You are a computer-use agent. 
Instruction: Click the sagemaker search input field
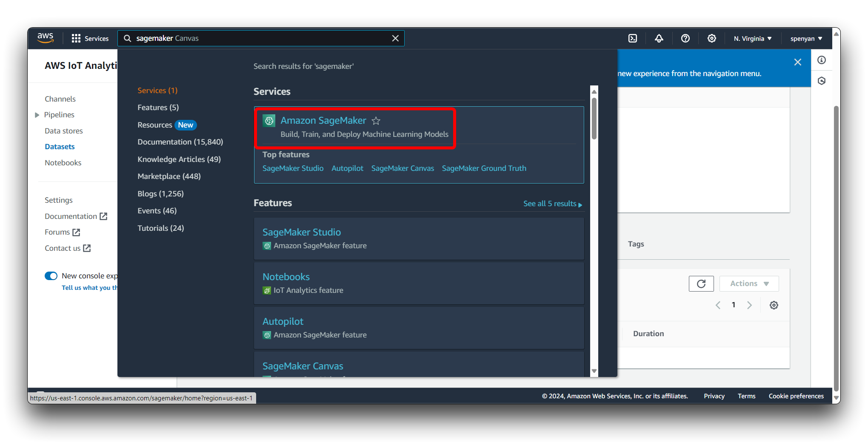coord(261,38)
